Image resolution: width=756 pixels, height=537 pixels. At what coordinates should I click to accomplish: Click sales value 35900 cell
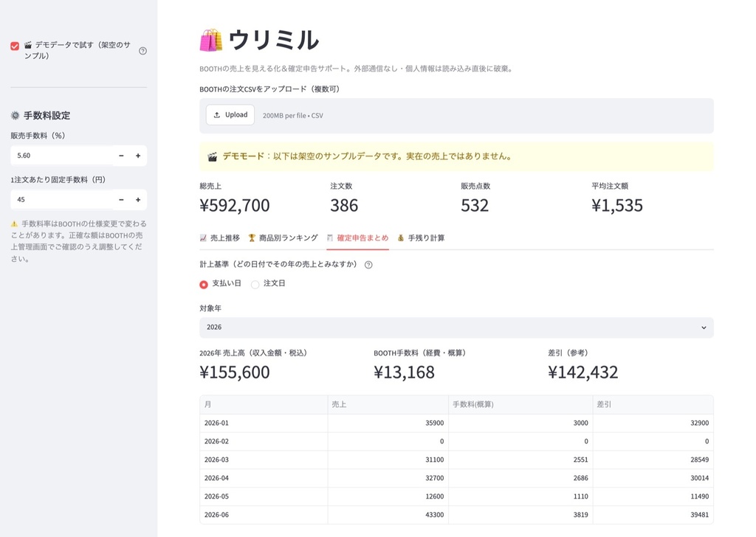[x=388, y=423]
